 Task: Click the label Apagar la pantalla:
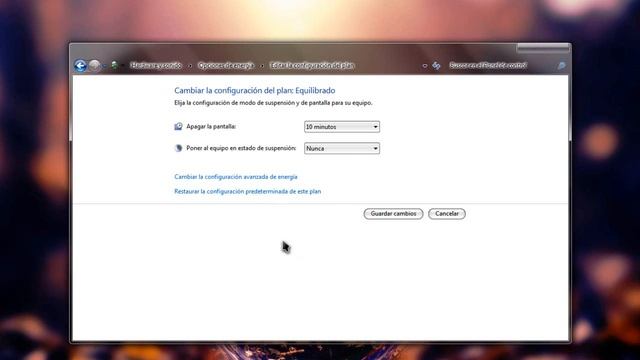point(211,127)
